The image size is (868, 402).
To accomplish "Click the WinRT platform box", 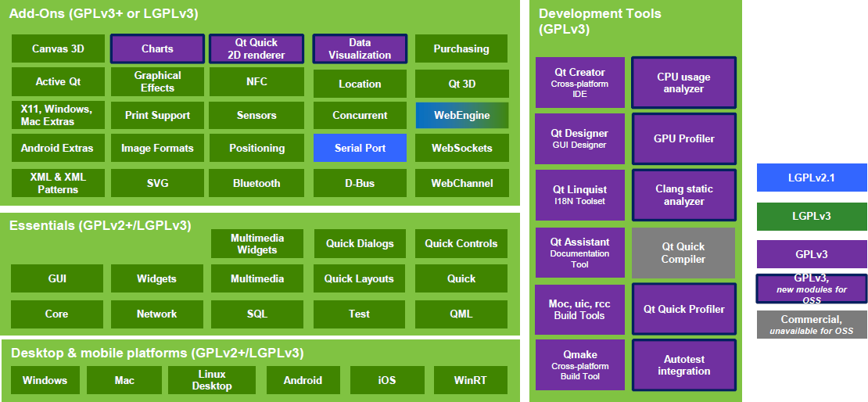I will click(470, 380).
